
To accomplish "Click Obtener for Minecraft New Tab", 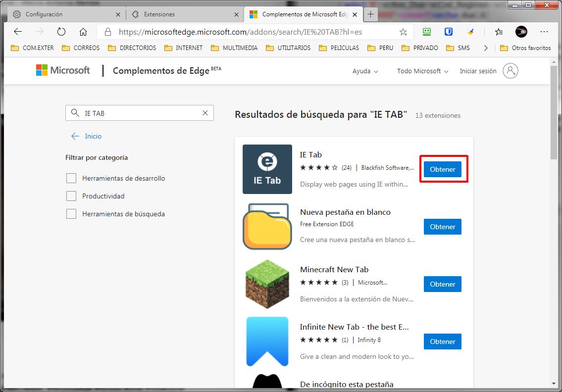I will 443,284.
